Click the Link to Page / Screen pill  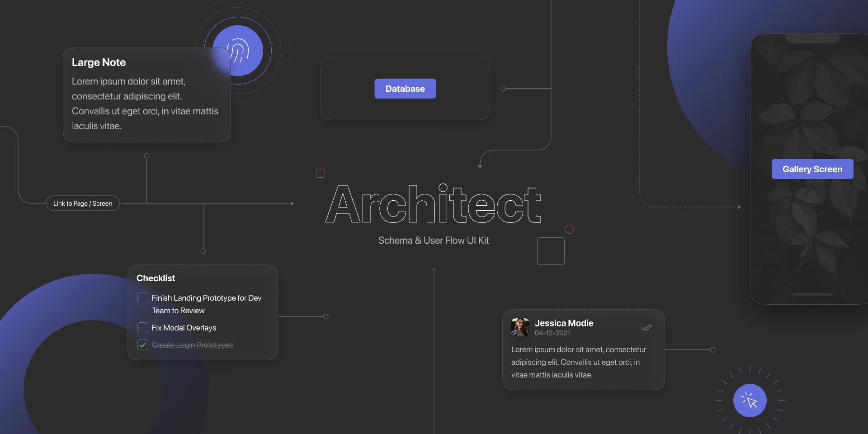(x=83, y=203)
